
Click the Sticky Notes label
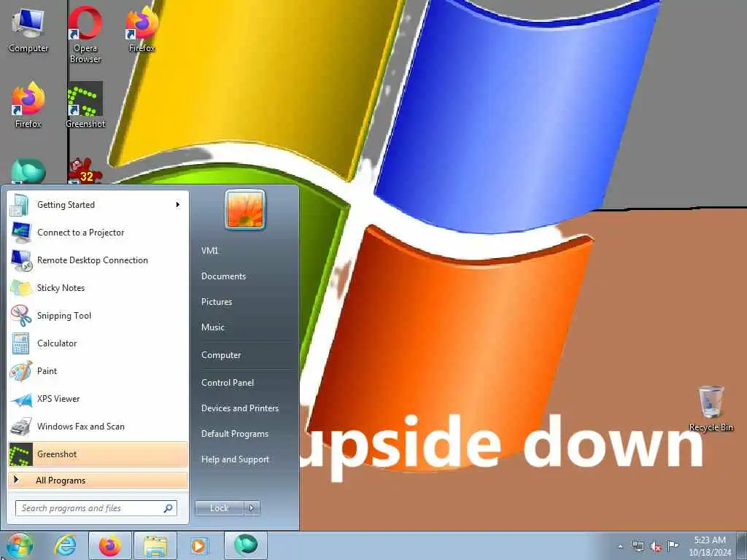tap(61, 288)
